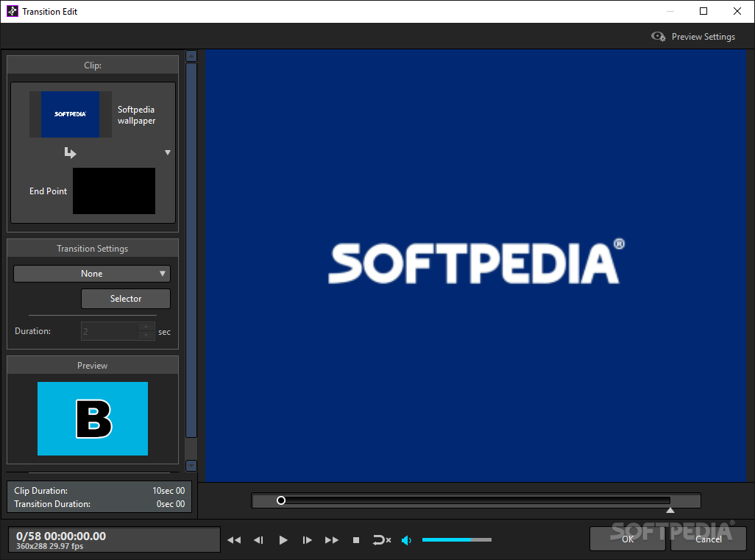Viewport: 755px width, 560px height.
Task: Click the timeline playhead circle
Action: pos(281,500)
